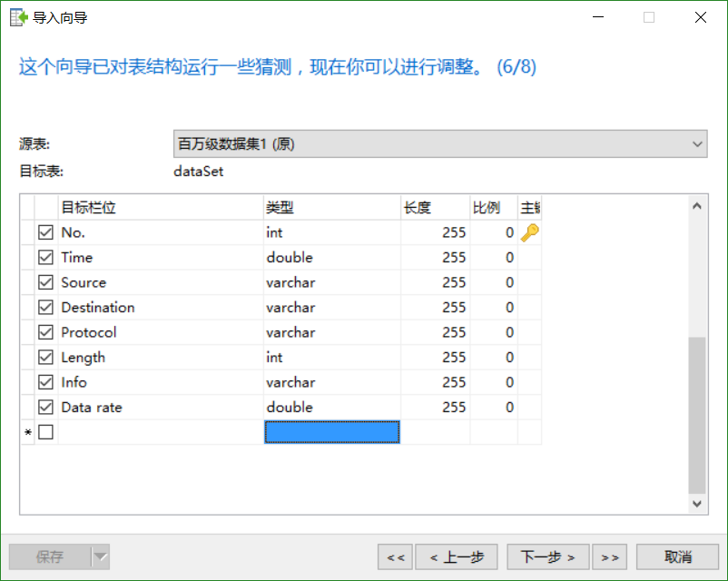Click the primary key icon beside No.
Screen dimensions: 728x581
tap(529, 232)
